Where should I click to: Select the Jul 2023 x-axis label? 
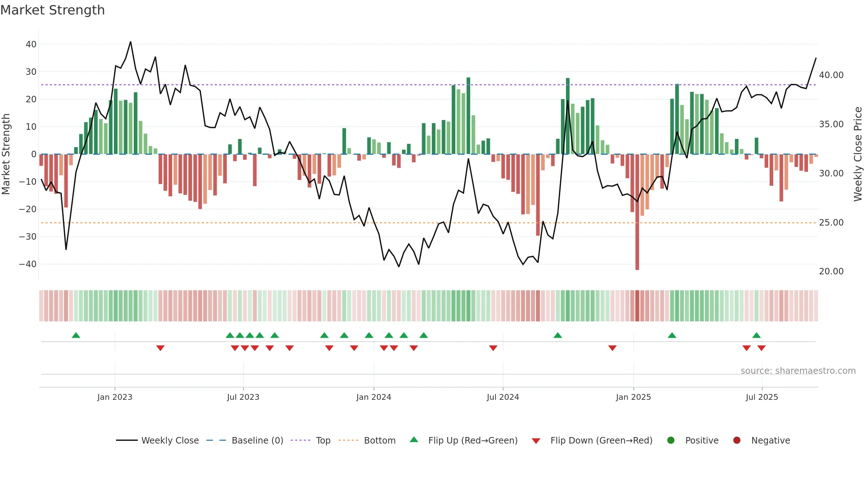click(243, 397)
